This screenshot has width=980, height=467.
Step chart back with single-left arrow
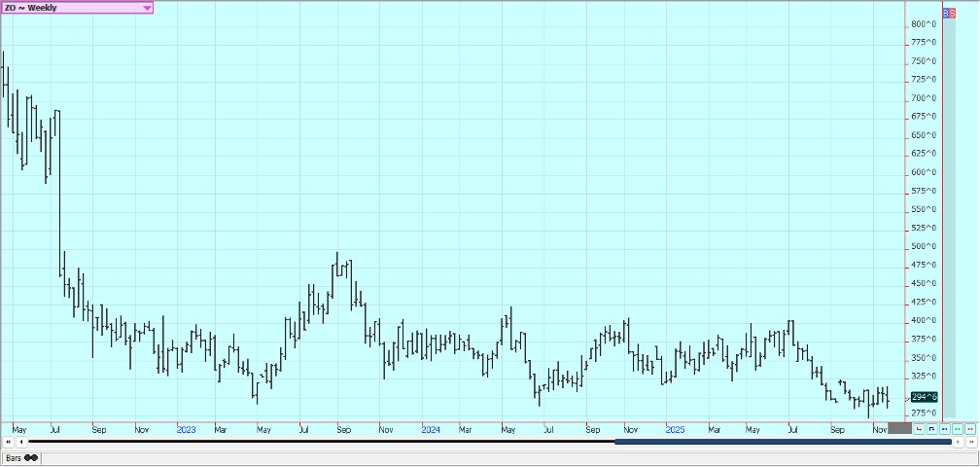[x=21, y=443]
